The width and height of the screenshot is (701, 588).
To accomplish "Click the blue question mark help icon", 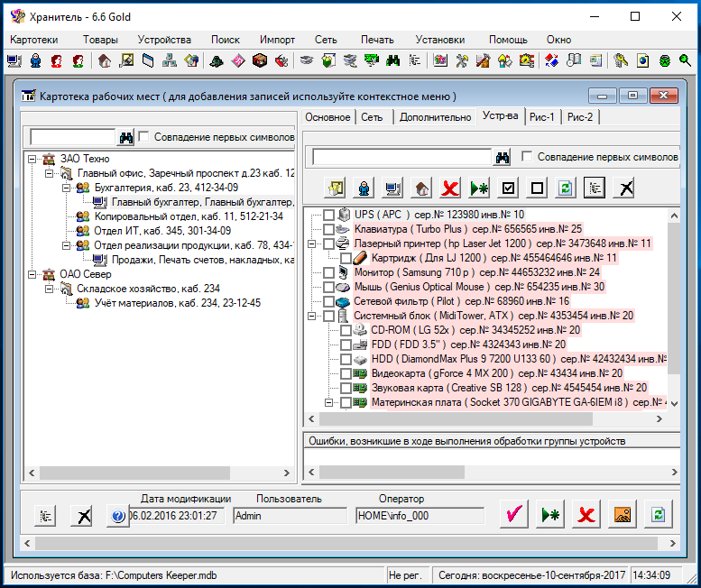I will tap(117, 516).
